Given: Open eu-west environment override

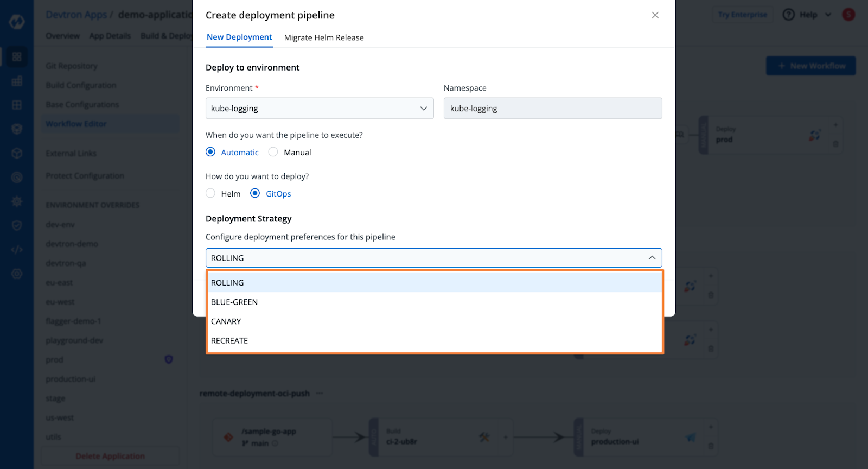Looking at the screenshot, I should (60, 302).
